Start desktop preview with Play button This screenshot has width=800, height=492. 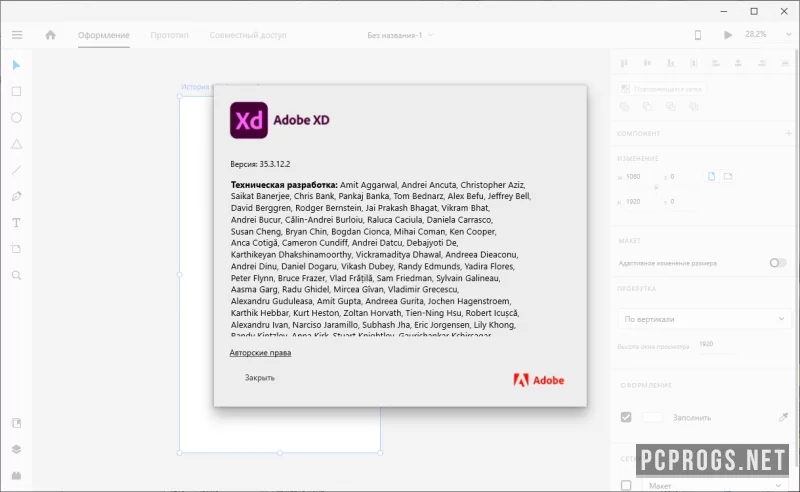point(728,35)
